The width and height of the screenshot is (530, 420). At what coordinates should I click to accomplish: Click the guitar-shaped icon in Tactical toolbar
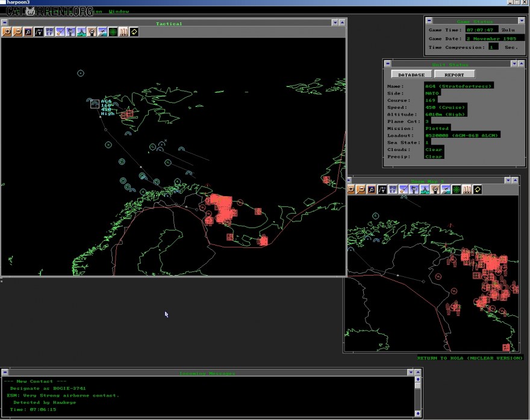[60, 32]
